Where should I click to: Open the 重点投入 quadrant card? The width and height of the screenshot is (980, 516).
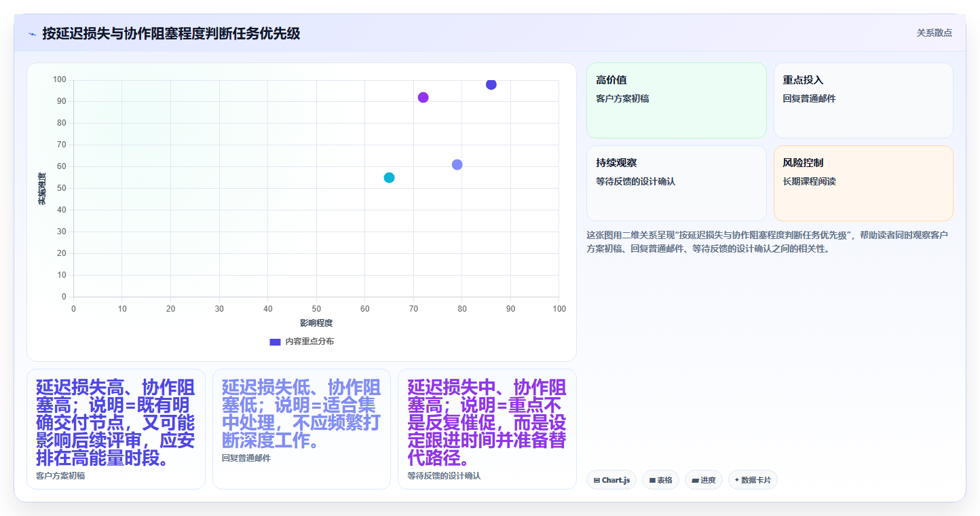863,100
